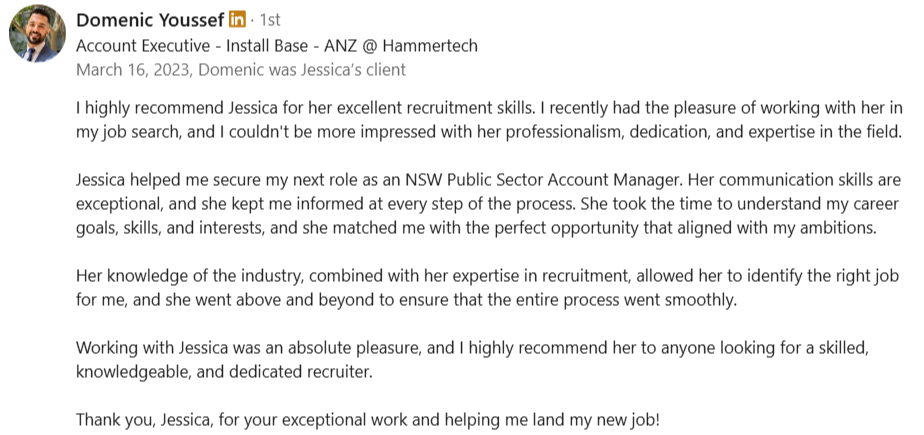The height and width of the screenshot is (435, 924).
Task: Click the paragraph starting "Working with Jessica"
Action: [473, 360]
